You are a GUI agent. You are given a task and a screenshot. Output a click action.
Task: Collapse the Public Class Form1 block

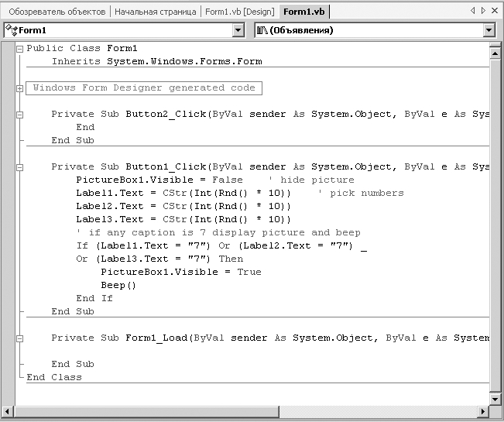(x=20, y=49)
